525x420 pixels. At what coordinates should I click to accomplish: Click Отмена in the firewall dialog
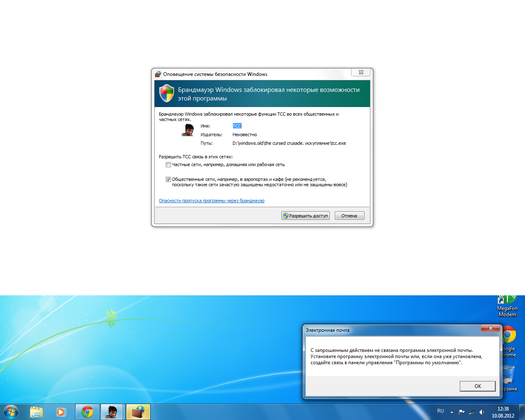point(349,216)
